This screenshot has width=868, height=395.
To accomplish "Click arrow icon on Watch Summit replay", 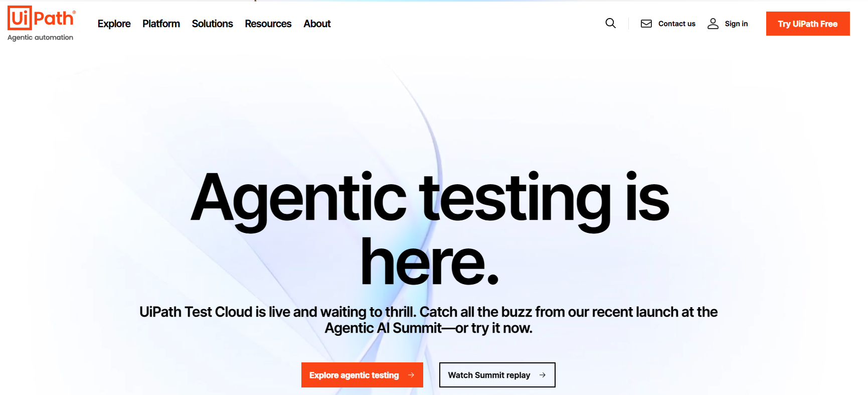I will pyautogui.click(x=543, y=375).
